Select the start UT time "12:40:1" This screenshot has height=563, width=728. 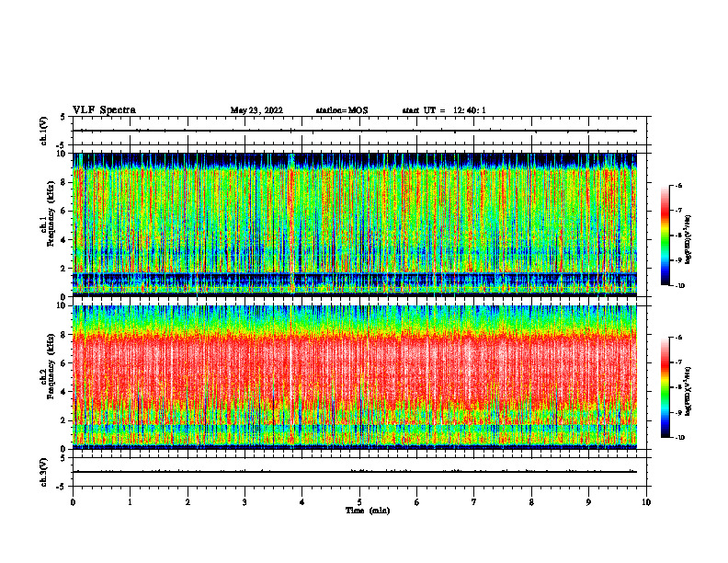coord(470,110)
